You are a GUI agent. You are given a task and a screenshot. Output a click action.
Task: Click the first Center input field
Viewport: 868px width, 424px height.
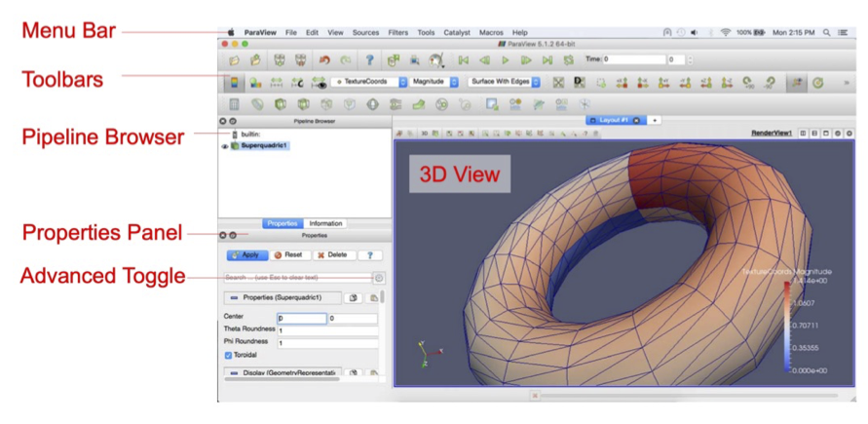(302, 318)
